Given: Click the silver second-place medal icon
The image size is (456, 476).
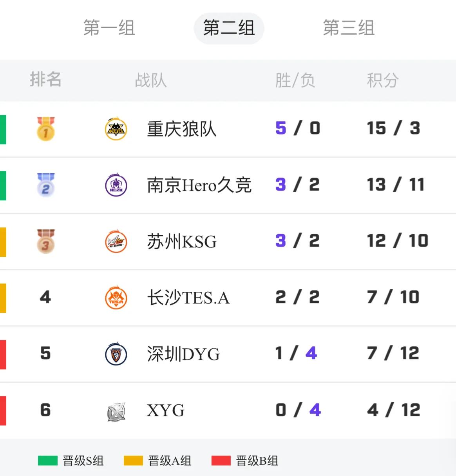Looking at the screenshot, I should [46, 185].
